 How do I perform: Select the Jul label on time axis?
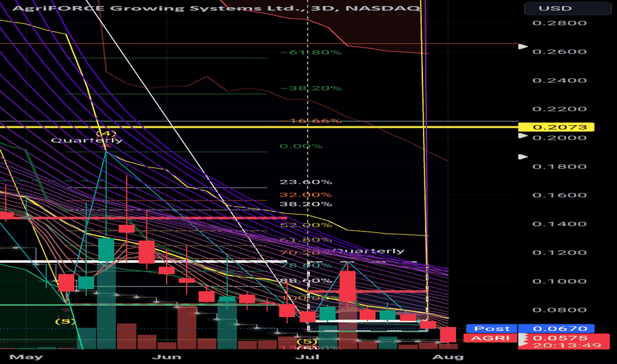coord(308,357)
